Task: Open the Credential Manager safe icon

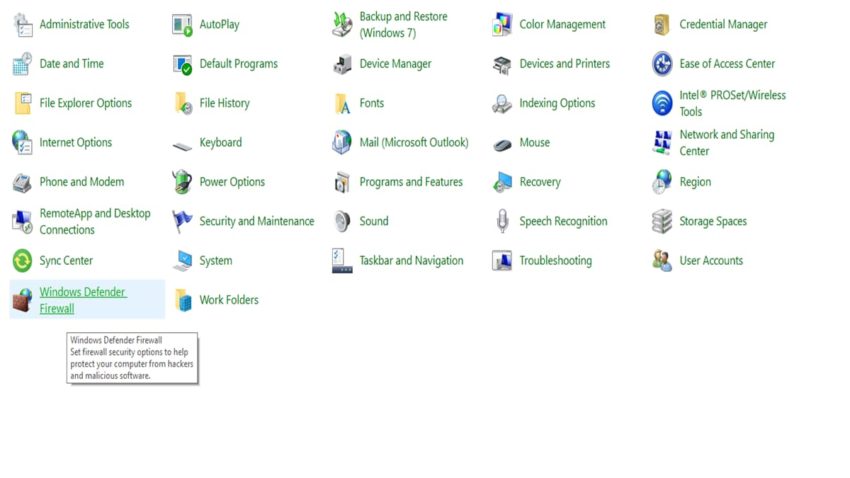Action: click(662, 24)
